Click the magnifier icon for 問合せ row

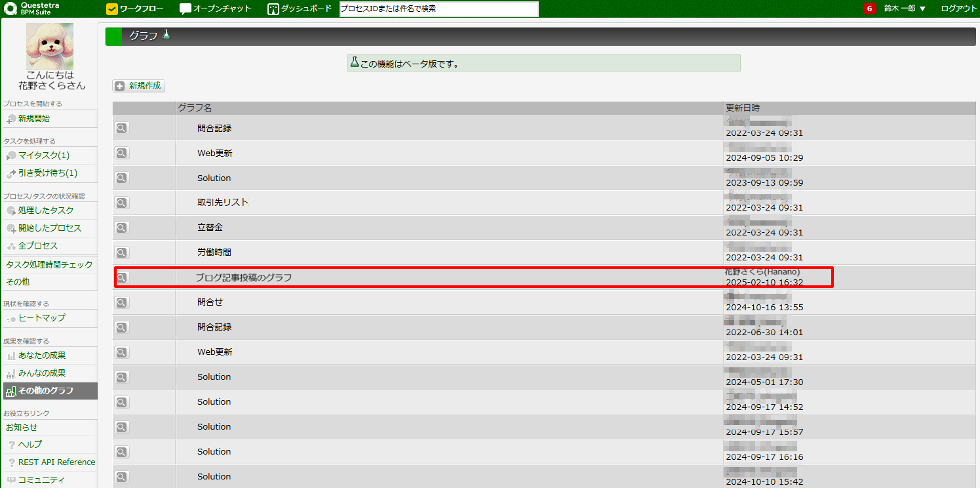(122, 302)
